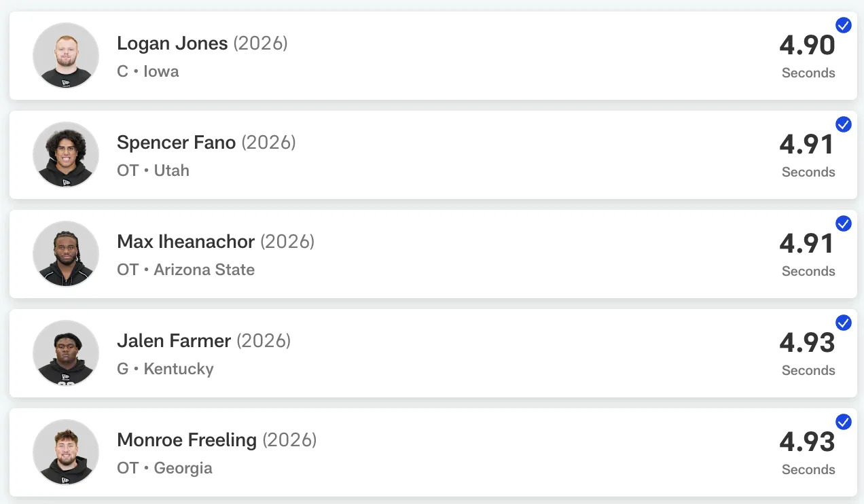
Task: Go to Jalen Farmer's profile via name
Action: pos(174,341)
